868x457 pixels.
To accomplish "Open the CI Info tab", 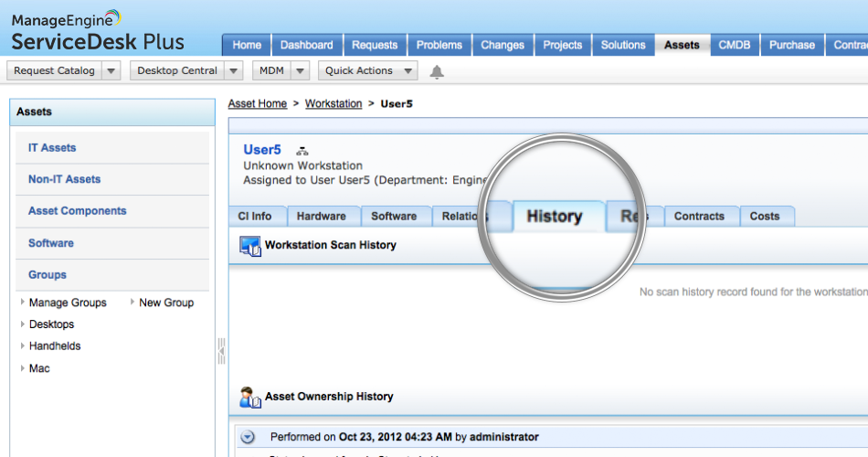I will pyautogui.click(x=257, y=217).
